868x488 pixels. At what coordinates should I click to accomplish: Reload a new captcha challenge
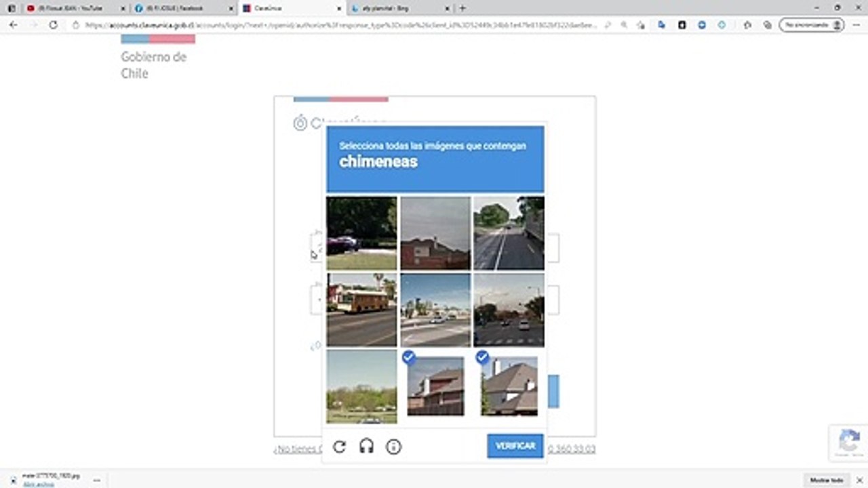tap(340, 447)
